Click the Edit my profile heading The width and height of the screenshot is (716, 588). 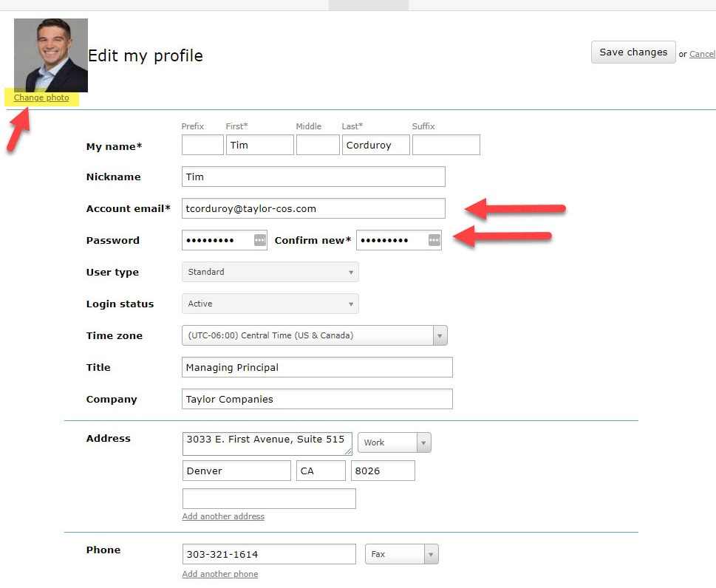(x=146, y=55)
